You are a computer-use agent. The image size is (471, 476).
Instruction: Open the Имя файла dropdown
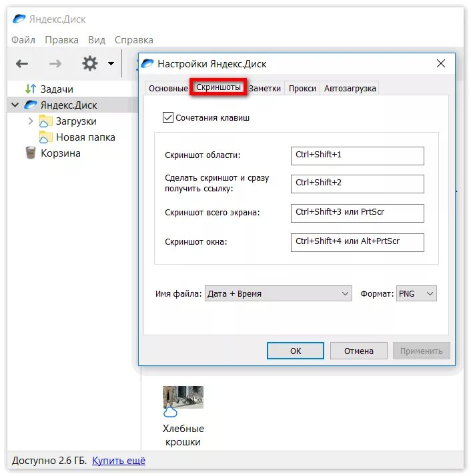click(x=278, y=293)
